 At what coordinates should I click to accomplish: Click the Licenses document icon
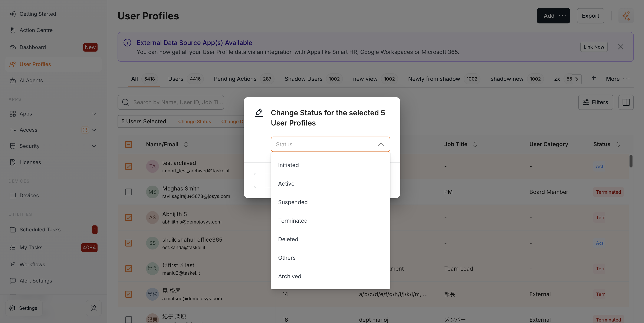tap(13, 162)
